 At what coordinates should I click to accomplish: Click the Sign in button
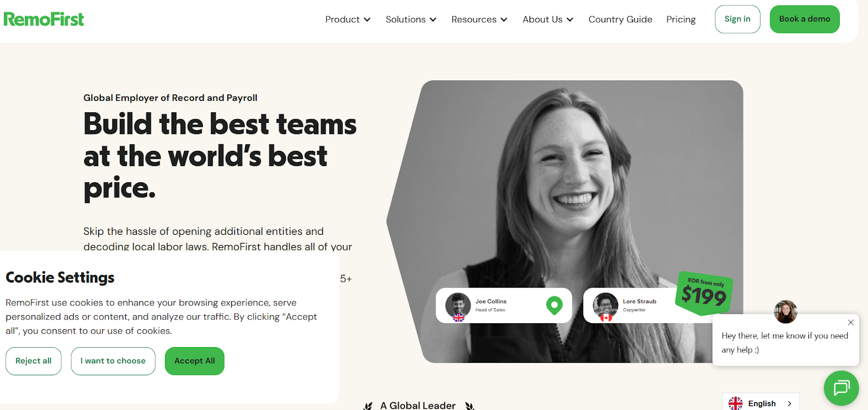[737, 19]
